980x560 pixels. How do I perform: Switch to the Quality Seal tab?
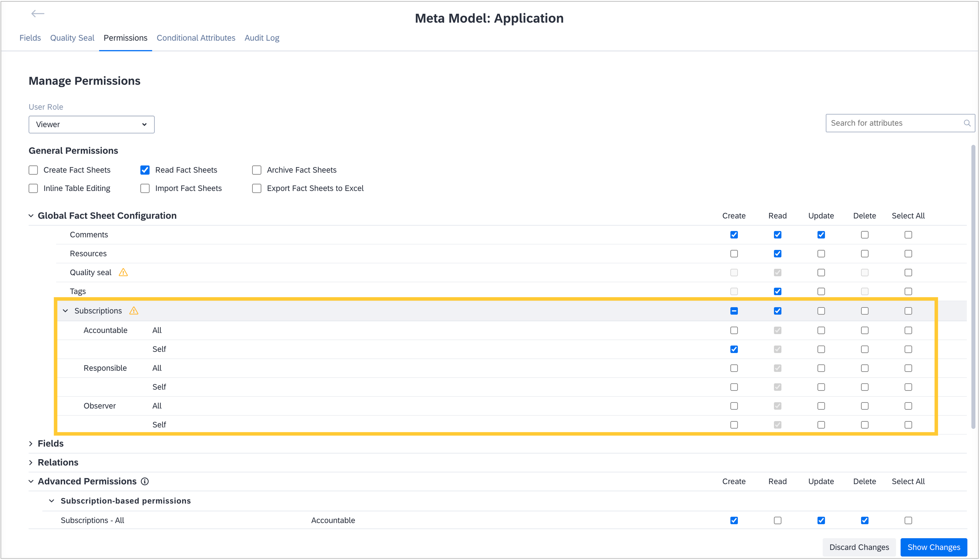click(72, 38)
